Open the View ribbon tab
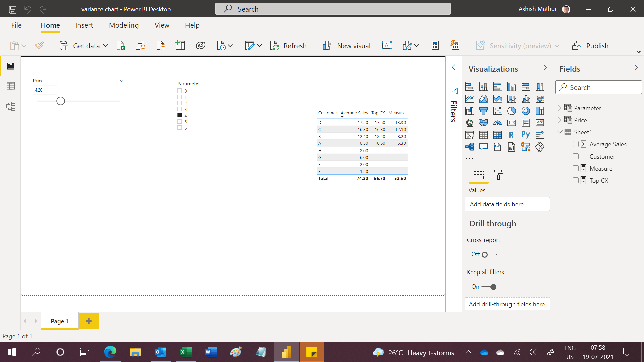644x362 pixels. pyautogui.click(x=162, y=25)
